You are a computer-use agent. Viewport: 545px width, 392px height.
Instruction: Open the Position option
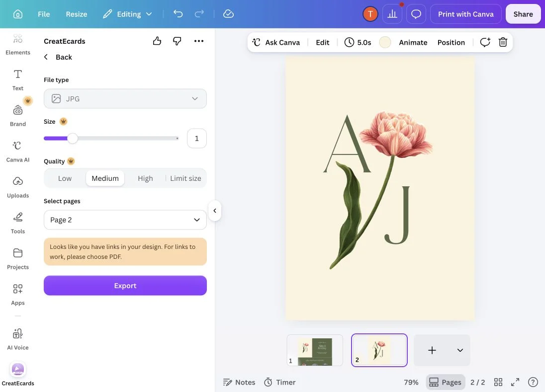tap(451, 42)
